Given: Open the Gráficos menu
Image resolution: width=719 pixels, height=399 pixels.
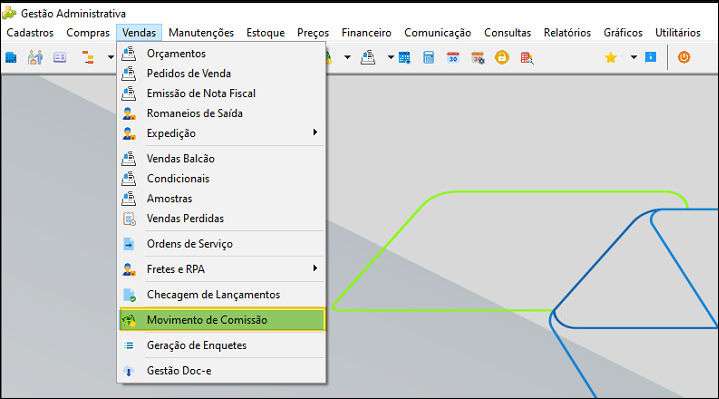Looking at the screenshot, I should coord(623,33).
